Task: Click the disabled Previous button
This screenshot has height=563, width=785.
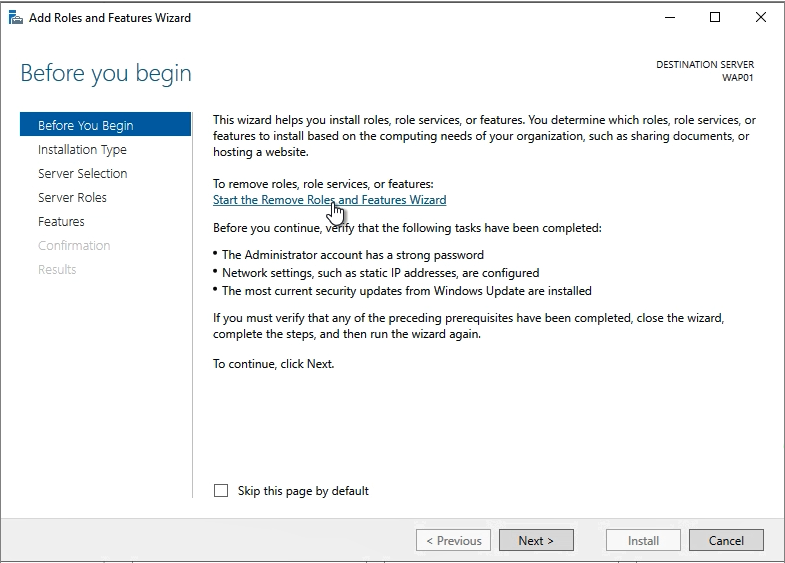Action: (454, 540)
